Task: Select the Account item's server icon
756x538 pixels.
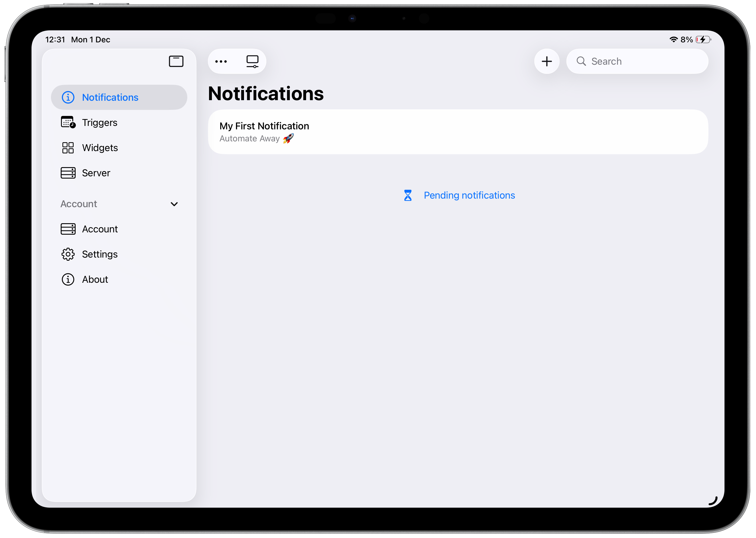Action: coord(68,229)
